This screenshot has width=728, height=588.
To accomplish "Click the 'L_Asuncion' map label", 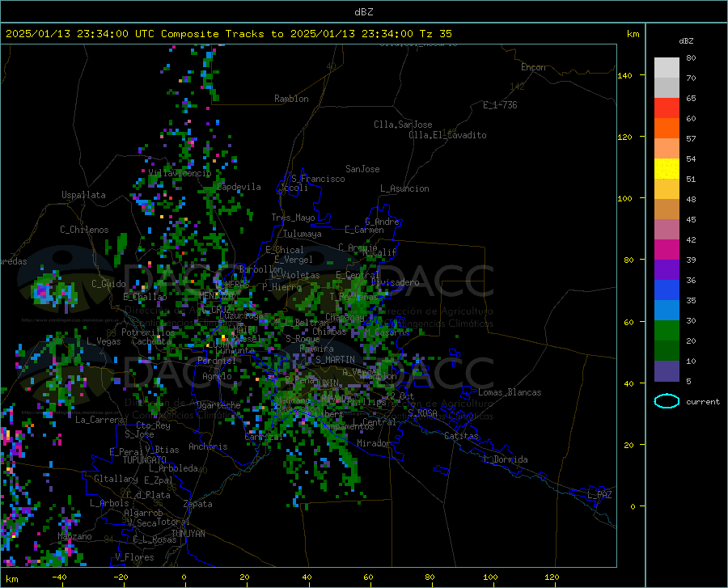I will (x=404, y=188).
